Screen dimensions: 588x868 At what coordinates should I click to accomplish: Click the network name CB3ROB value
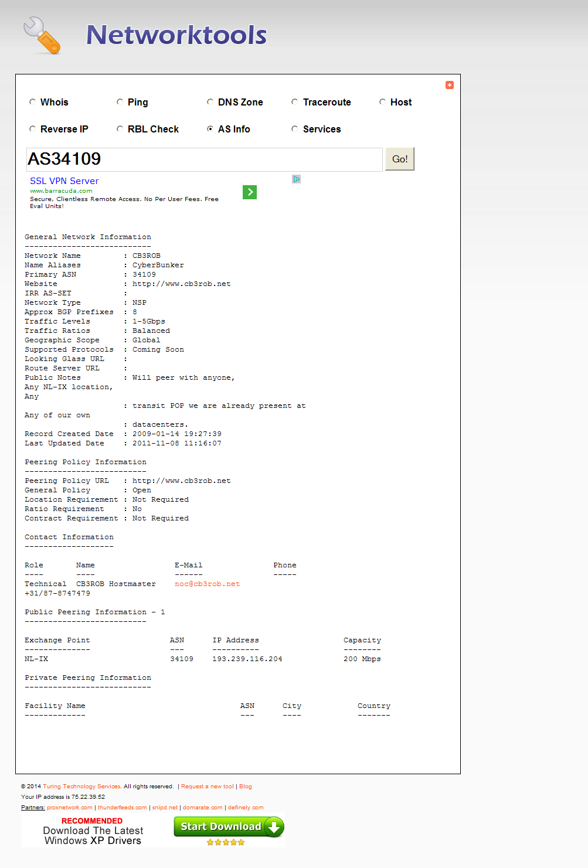[147, 256]
